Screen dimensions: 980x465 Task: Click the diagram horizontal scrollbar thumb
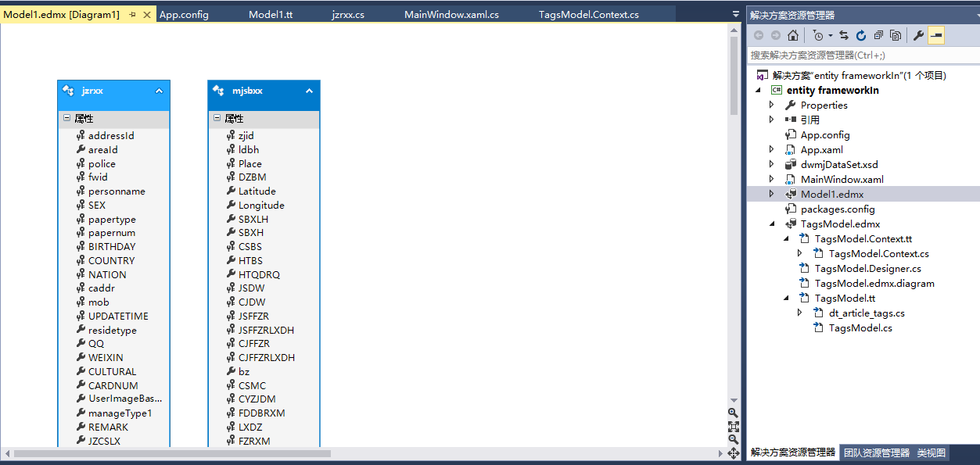(172, 453)
